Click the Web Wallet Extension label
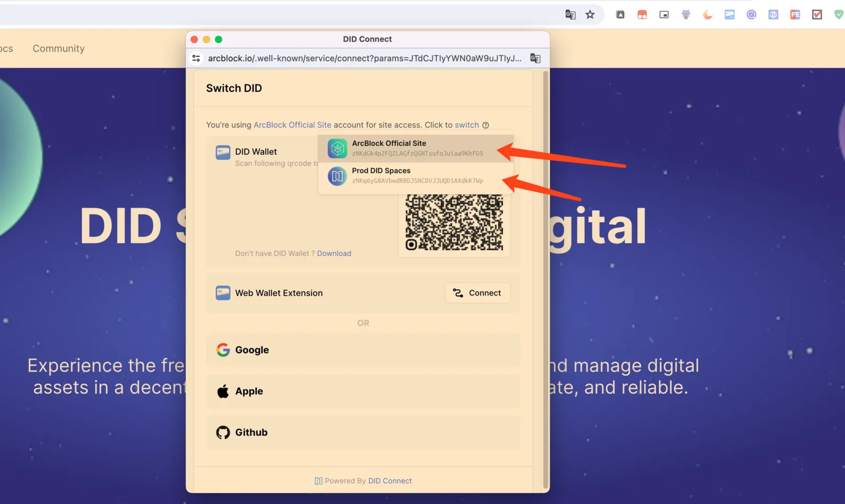This screenshot has height=504, width=845. pos(279,293)
